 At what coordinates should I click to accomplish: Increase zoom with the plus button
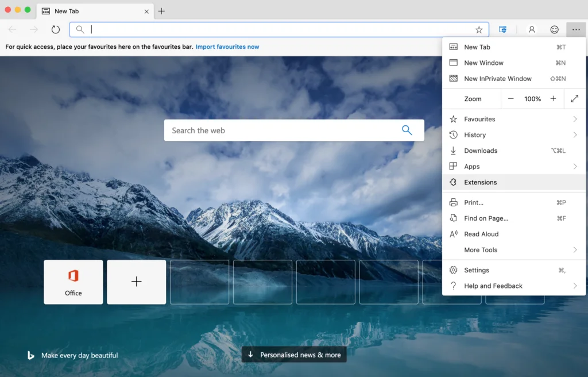(x=553, y=99)
